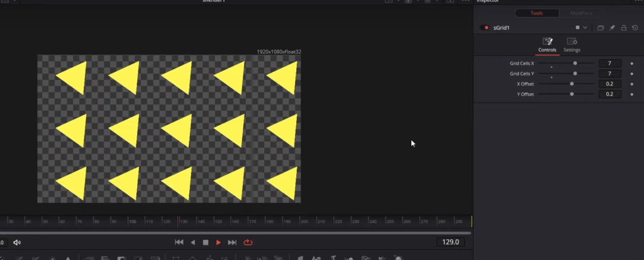Disable the sGrid1 node toggle
This screenshot has width=644, height=260.
tap(485, 28)
